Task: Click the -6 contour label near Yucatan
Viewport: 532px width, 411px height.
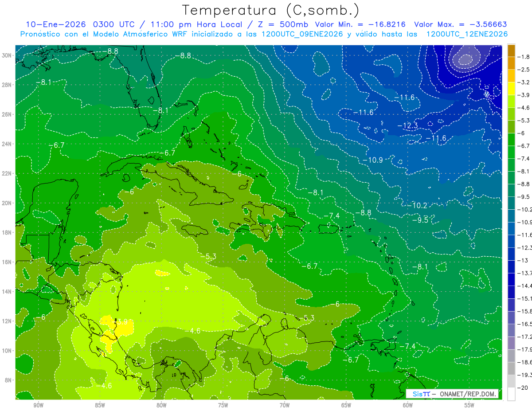Action: 129,192
